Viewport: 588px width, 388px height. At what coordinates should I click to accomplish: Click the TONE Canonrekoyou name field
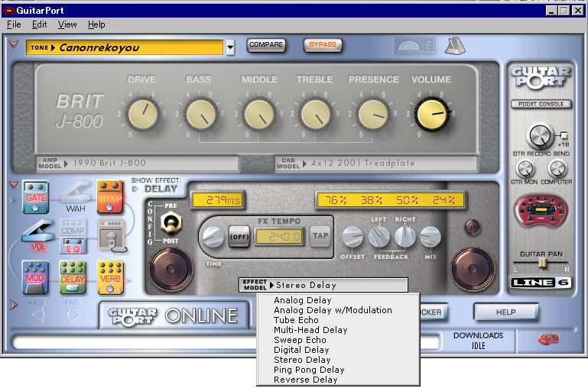125,47
